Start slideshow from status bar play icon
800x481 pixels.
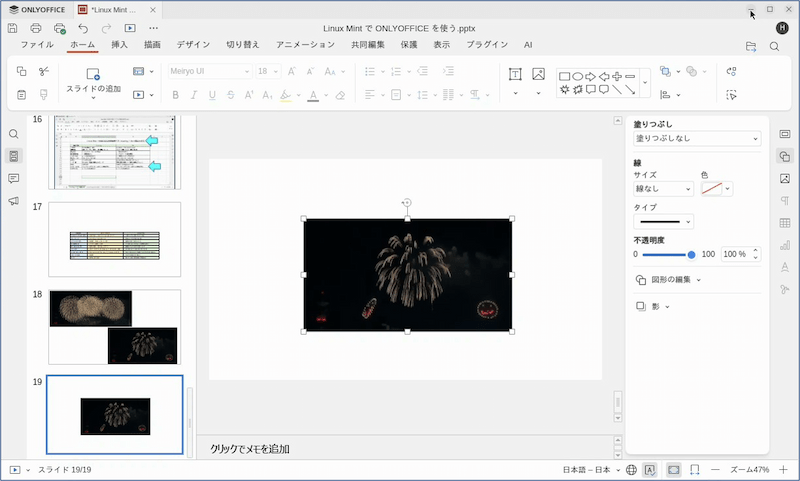(x=15, y=469)
